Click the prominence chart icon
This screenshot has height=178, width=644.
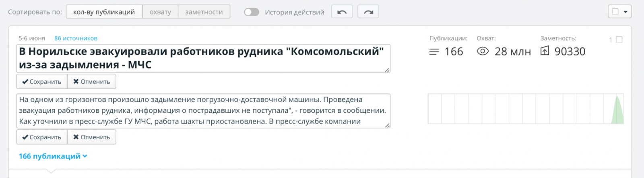[x=544, y=51]
